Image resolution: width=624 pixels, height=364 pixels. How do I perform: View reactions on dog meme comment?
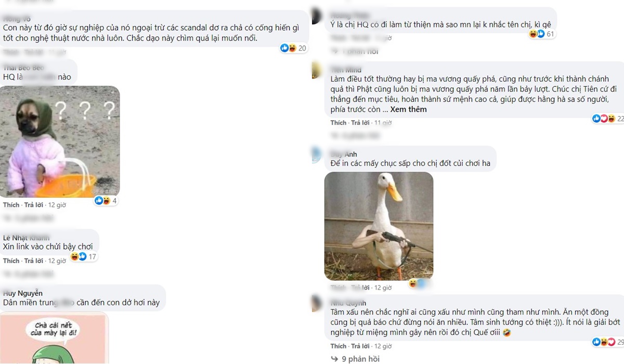click(x=106, y=201)
